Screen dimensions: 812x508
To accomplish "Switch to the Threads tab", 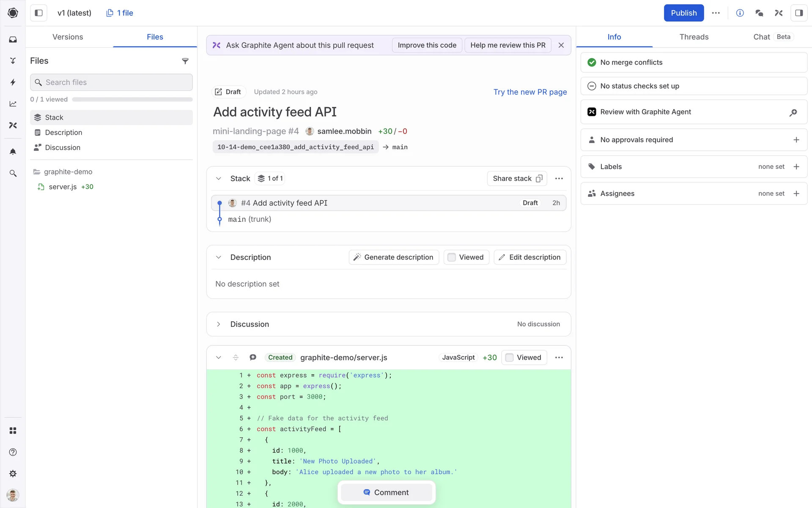I will coord(694,37).
